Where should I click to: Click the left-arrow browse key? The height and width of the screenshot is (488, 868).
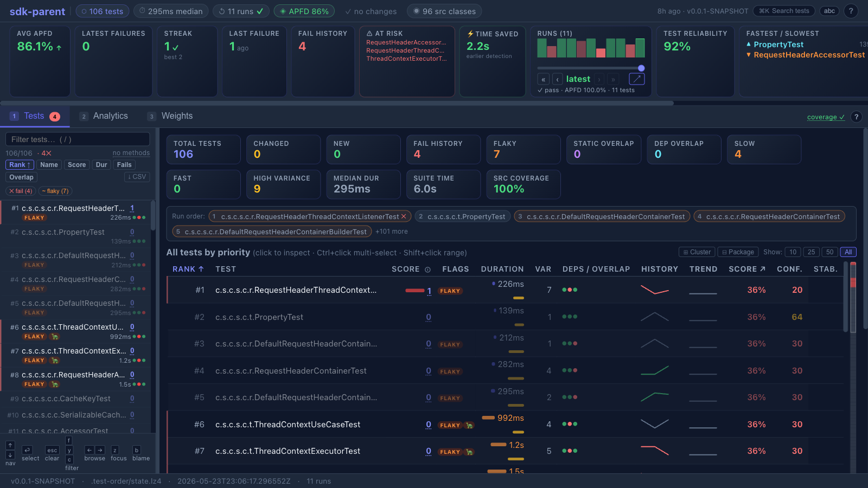click(x=90, y=450)
